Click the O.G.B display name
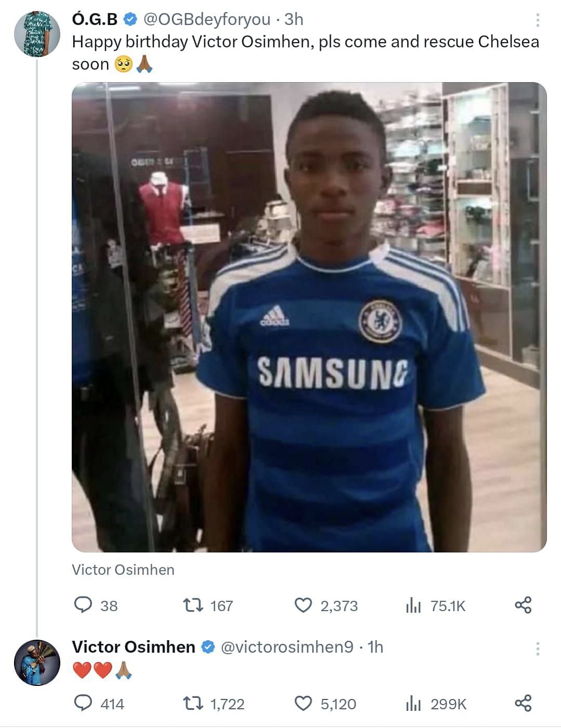The image size is (561, 728). 95,19
